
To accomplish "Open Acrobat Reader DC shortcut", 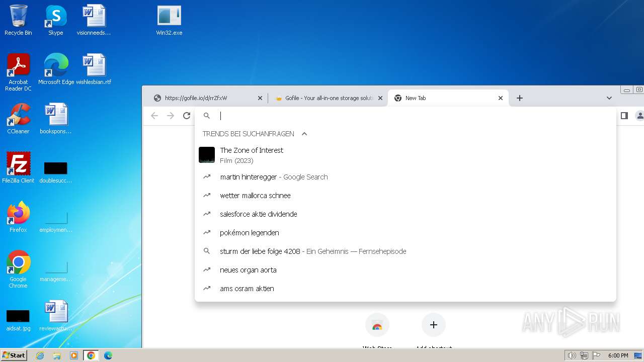I will (18, 72).
